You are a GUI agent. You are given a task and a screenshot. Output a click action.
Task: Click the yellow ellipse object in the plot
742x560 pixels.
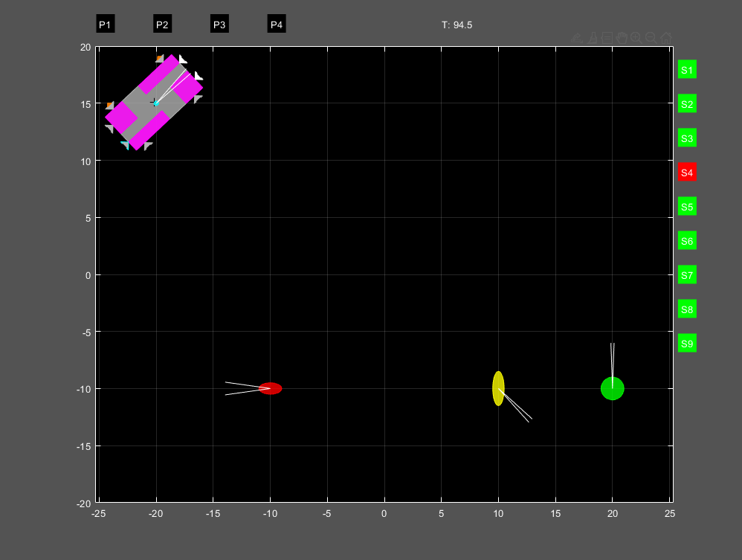click(498, 389)
